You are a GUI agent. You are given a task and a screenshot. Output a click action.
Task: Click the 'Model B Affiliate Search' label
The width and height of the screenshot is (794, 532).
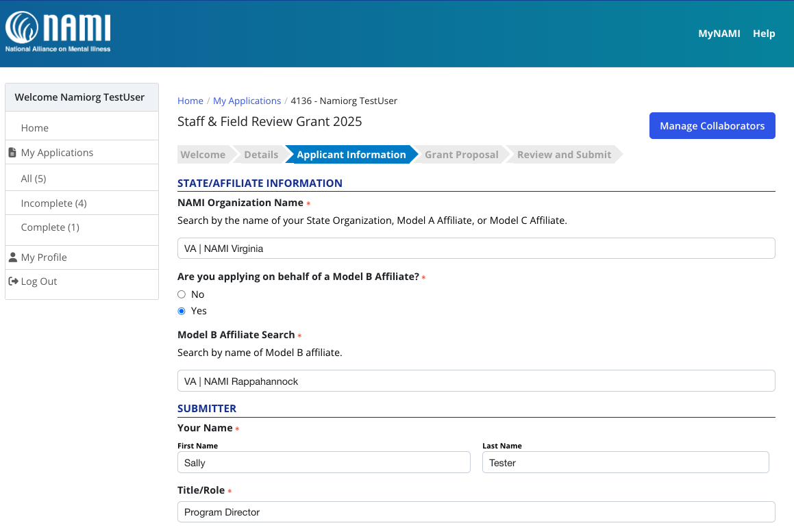pos(236,335)
